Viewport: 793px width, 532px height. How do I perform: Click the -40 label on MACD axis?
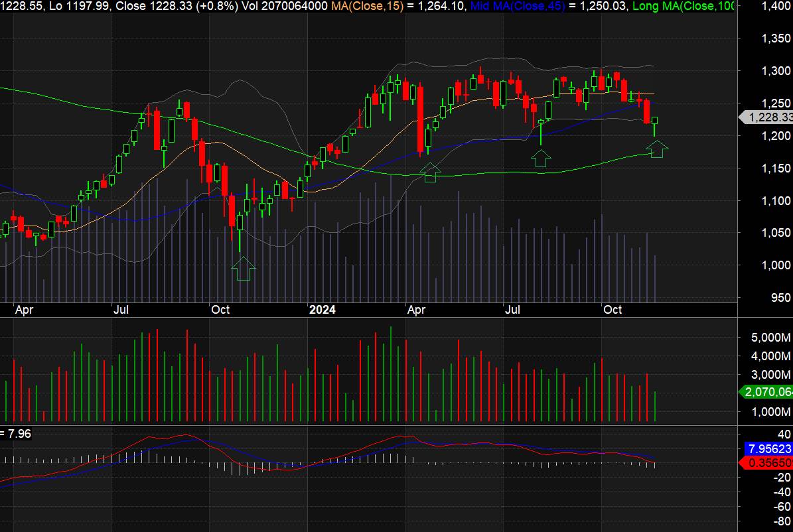click(782, 492)
